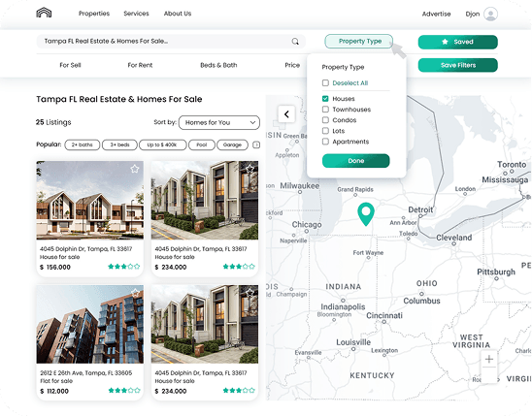
Task: Zoom in the map with plus button
Action: click(x=489, y=359)
